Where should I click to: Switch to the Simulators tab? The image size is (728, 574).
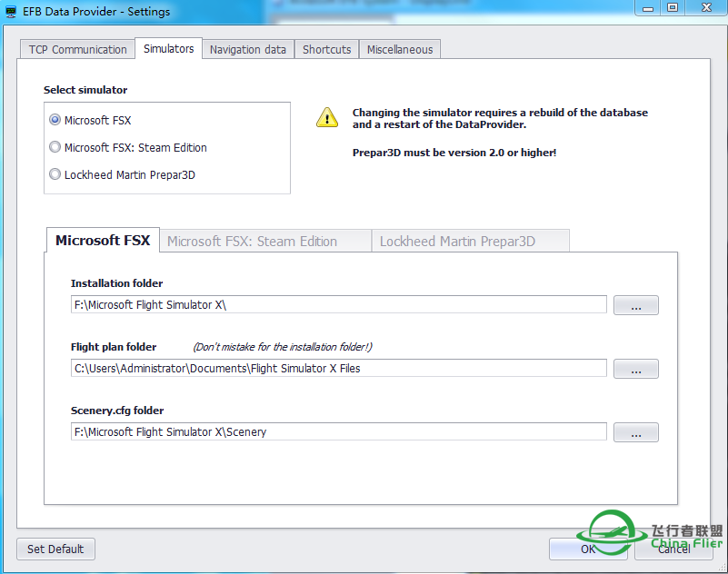pos(168,48)
